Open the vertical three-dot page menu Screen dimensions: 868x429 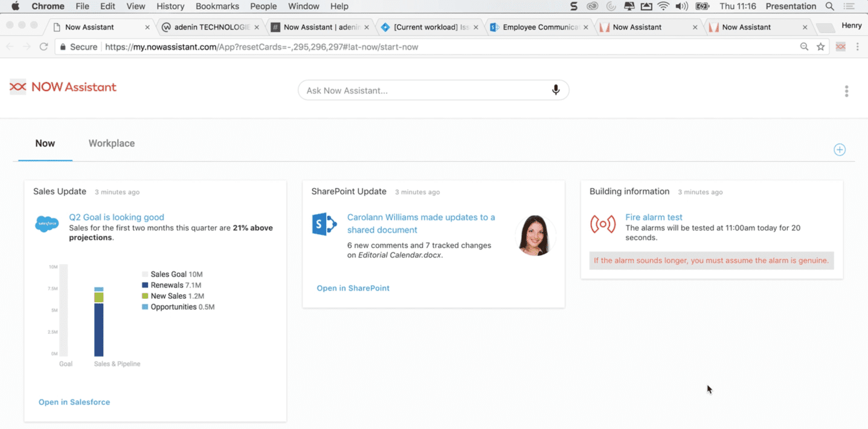tap(846, 91)
